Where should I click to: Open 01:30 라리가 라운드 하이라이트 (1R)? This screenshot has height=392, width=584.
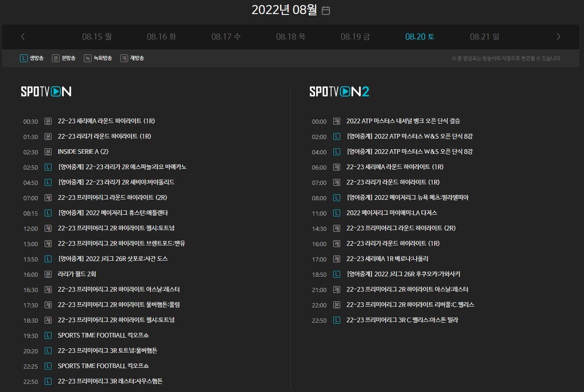point(104,136)
